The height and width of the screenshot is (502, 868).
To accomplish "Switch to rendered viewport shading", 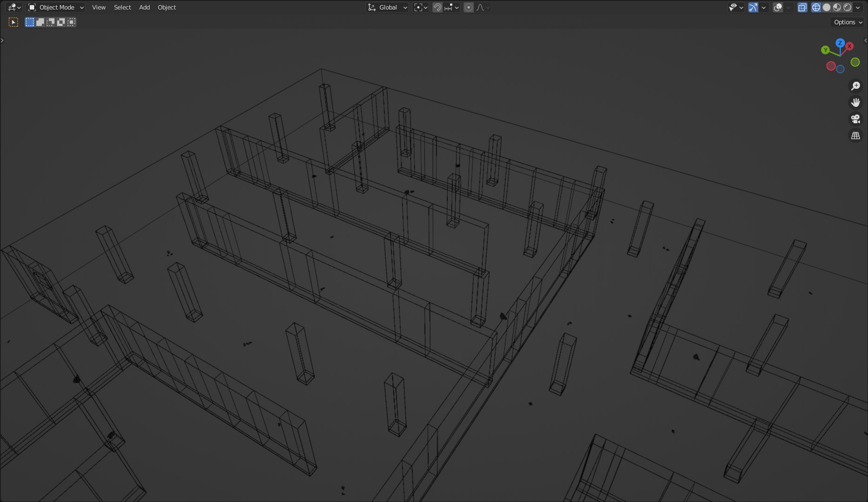I will [848, 7].
